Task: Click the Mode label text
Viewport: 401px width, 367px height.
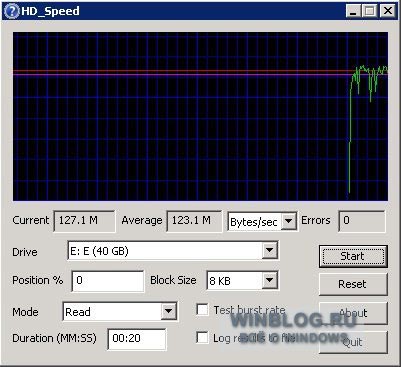Action: click(25, 312)
